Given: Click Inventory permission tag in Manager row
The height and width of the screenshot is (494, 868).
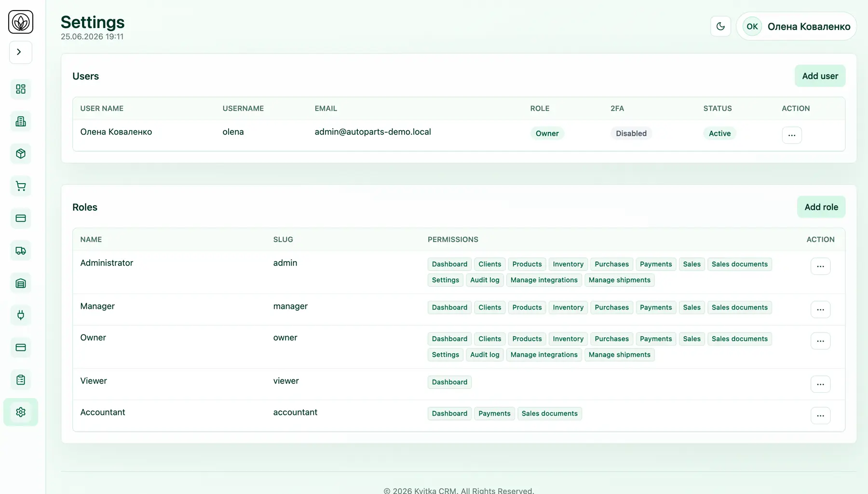Looking at the screenshot, I should [x=568, y=307].
